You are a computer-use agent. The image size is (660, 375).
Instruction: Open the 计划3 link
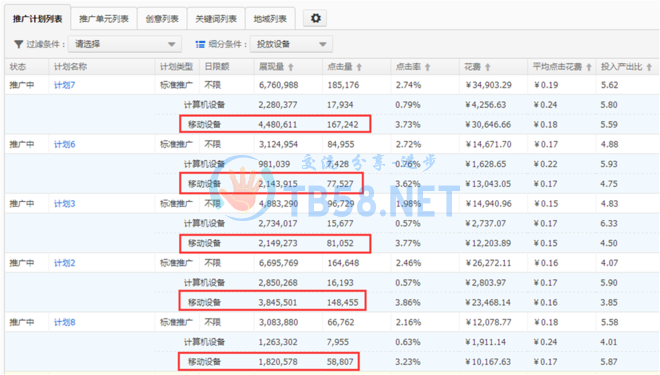tap(64, 204)
